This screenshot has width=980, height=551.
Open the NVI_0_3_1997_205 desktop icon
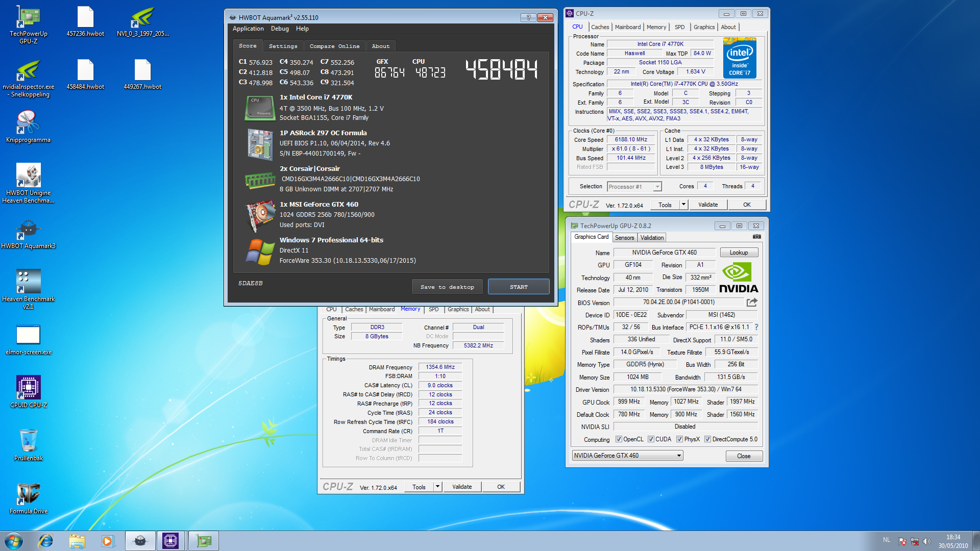(142, 21)
